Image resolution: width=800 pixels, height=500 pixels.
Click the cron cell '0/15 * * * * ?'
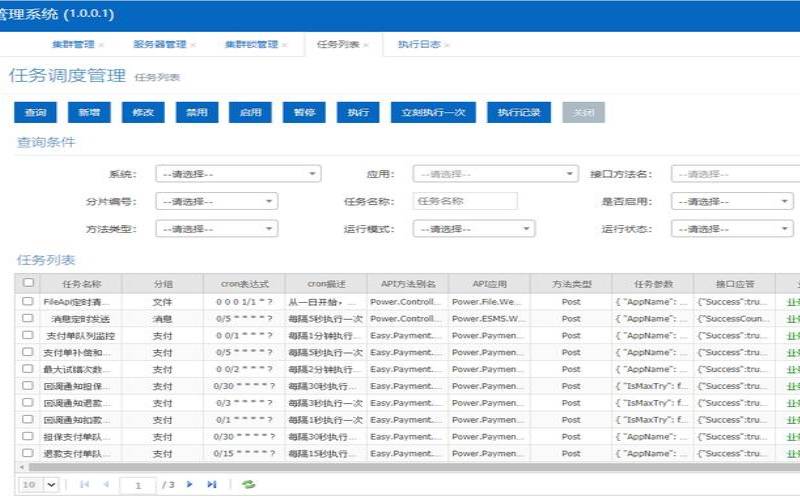coord(244,454)
